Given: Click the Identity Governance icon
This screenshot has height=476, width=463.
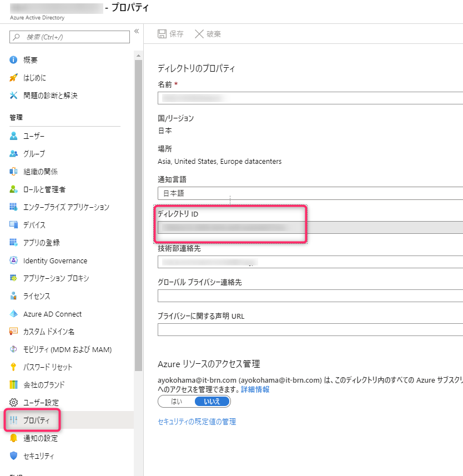Looking at the screenshot, I should (x=13, y=260).
